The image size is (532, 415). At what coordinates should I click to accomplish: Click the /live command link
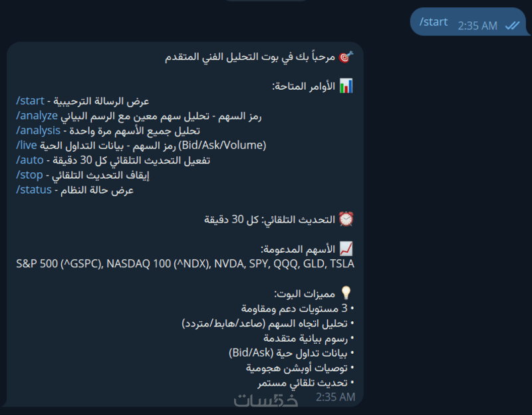pyautogui.click(x=27, y=145)
